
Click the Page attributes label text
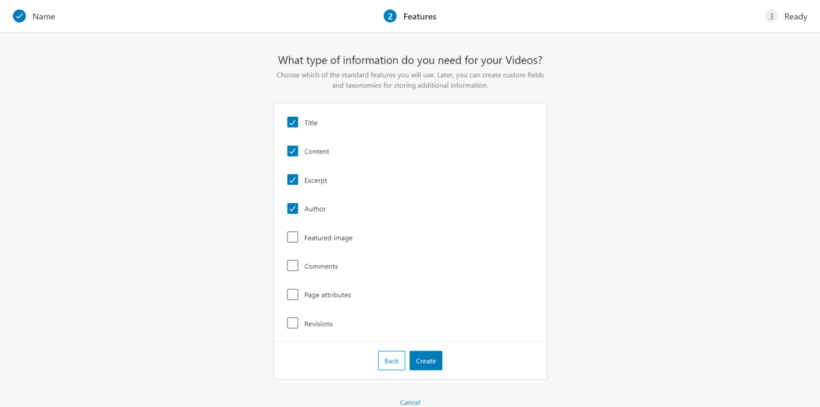point(327,295)
